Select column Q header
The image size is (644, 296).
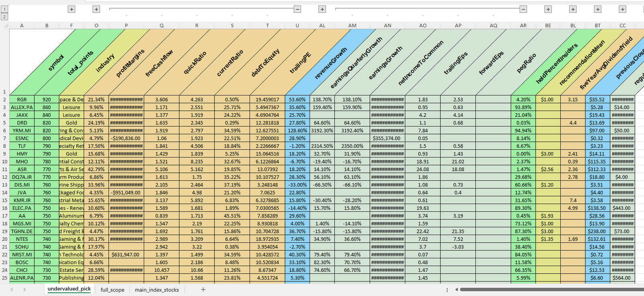tap(161, 25)
